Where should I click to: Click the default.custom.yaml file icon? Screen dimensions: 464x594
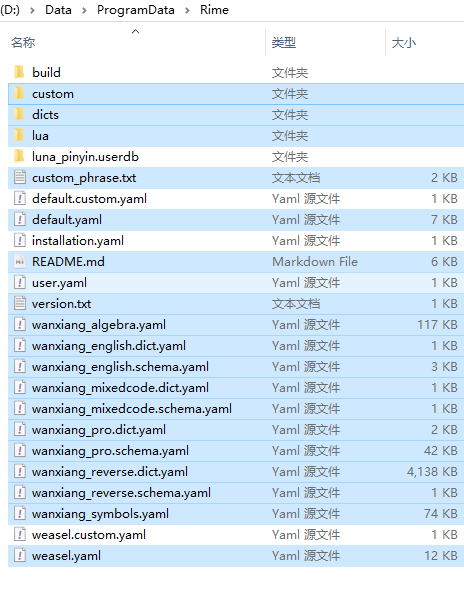(x=20, y=198)
